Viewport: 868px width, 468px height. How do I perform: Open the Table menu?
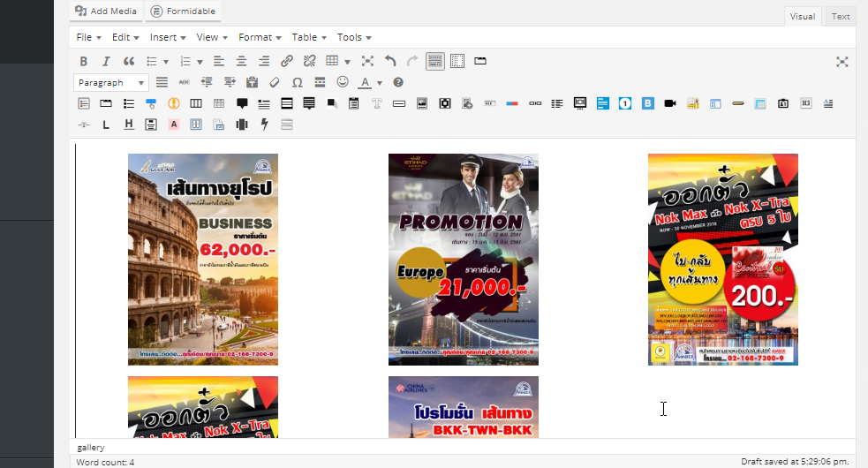(309, 37)
